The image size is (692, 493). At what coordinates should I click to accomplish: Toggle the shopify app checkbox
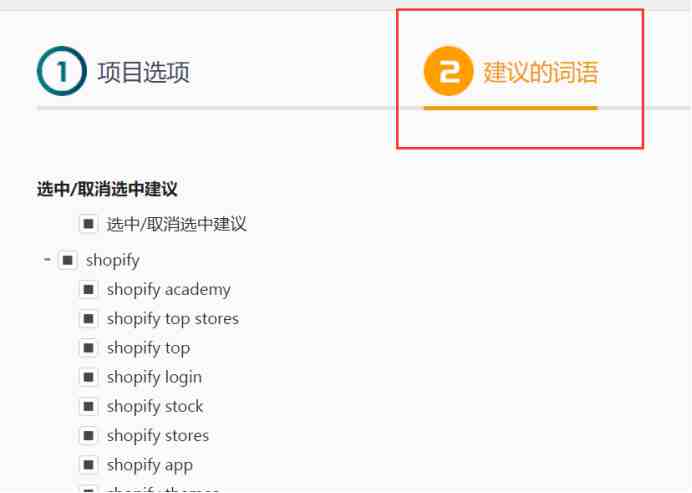coord(89,465)
